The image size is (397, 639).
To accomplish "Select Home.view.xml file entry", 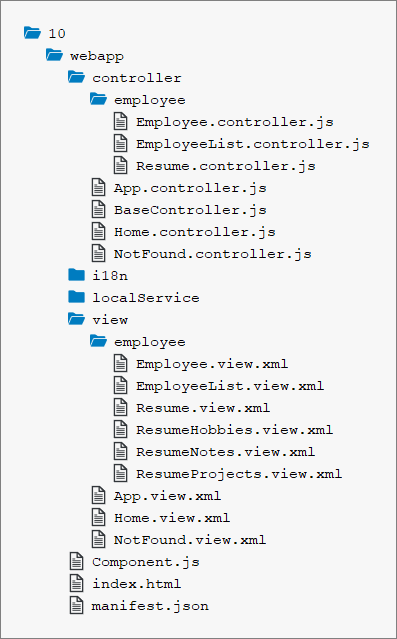I will click(x=172, y=518).
